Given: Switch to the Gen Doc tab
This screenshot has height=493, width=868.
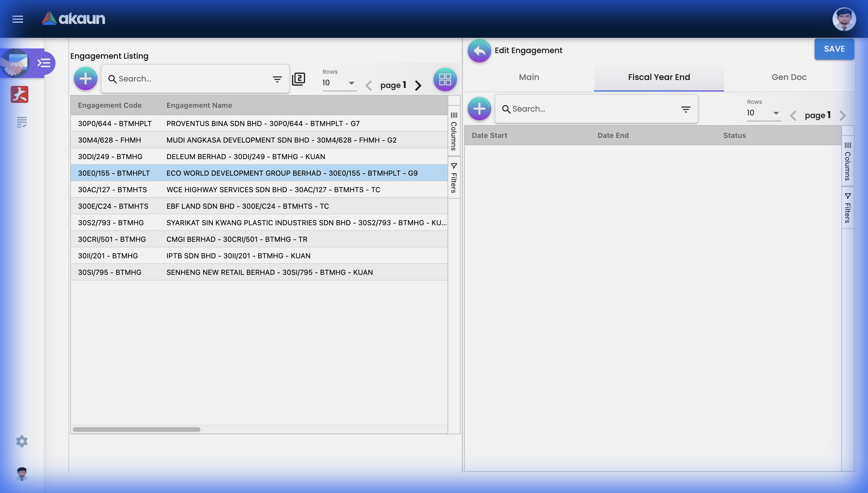Looking at the screenshot, I should (789, 77).
